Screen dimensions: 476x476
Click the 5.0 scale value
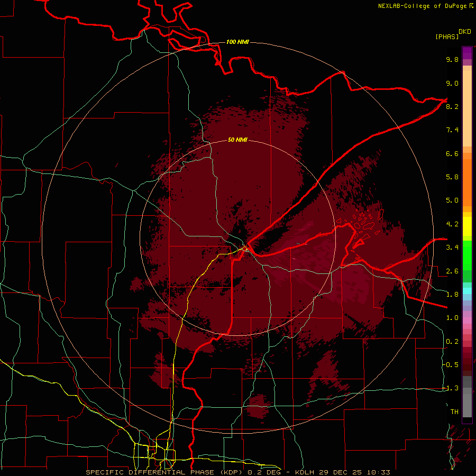tap(452, 200)
